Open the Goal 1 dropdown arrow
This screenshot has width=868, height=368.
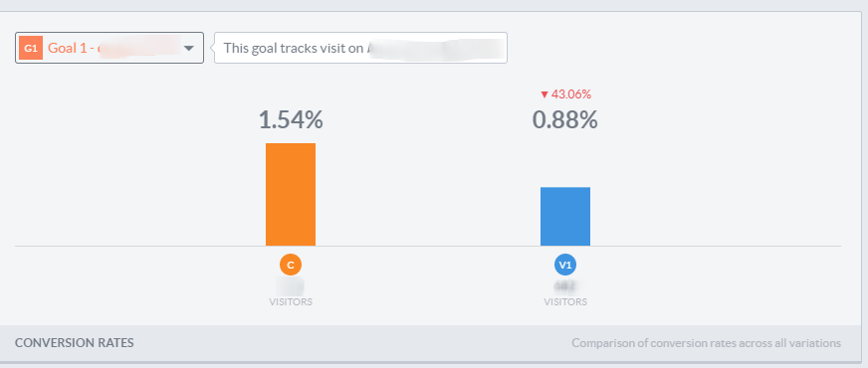(189, 48)
